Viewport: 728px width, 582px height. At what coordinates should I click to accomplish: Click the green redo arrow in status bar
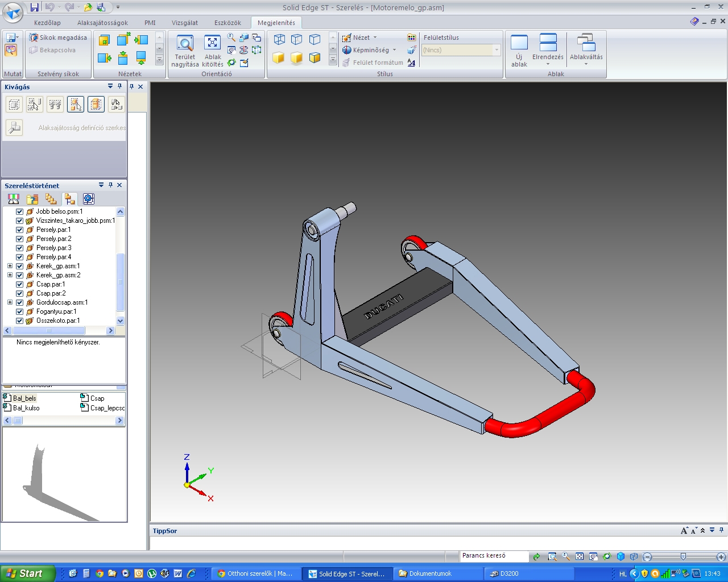(x=536, y=556)
